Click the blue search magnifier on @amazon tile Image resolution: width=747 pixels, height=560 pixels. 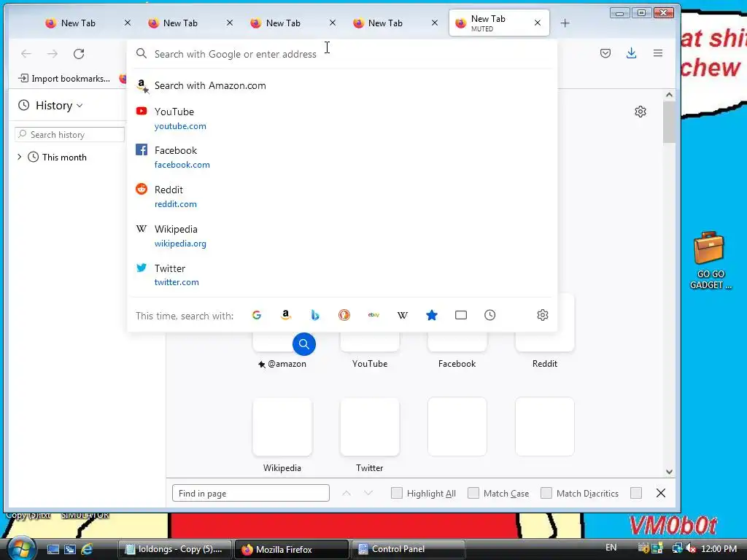point(304,344)
